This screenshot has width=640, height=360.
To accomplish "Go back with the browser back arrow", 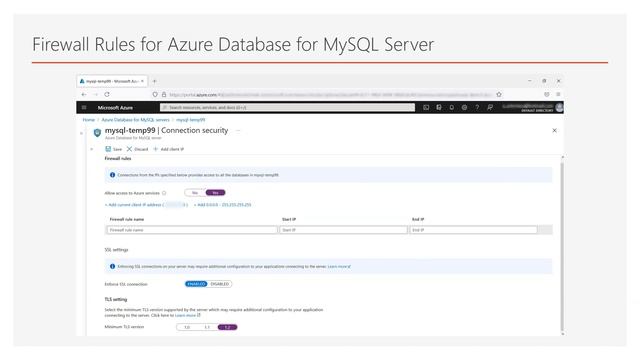I will pyautogui.click(x=84, y=94).
